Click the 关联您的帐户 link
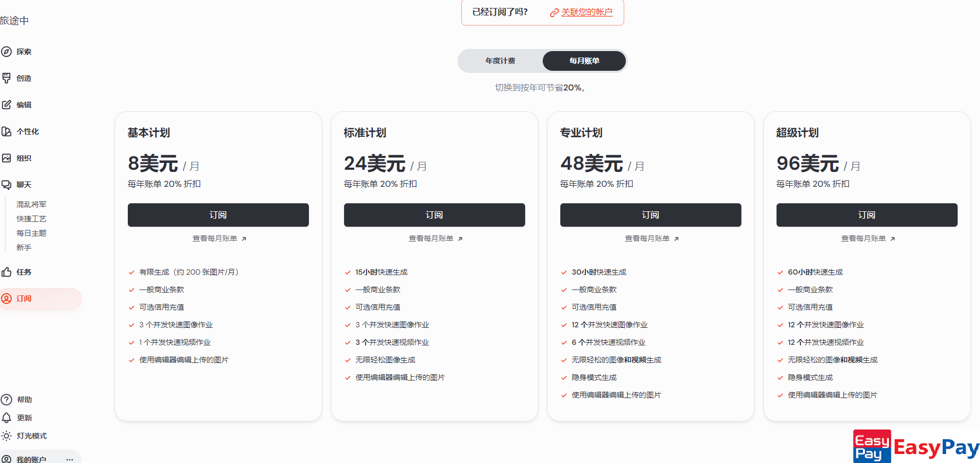 click(586, 12)
